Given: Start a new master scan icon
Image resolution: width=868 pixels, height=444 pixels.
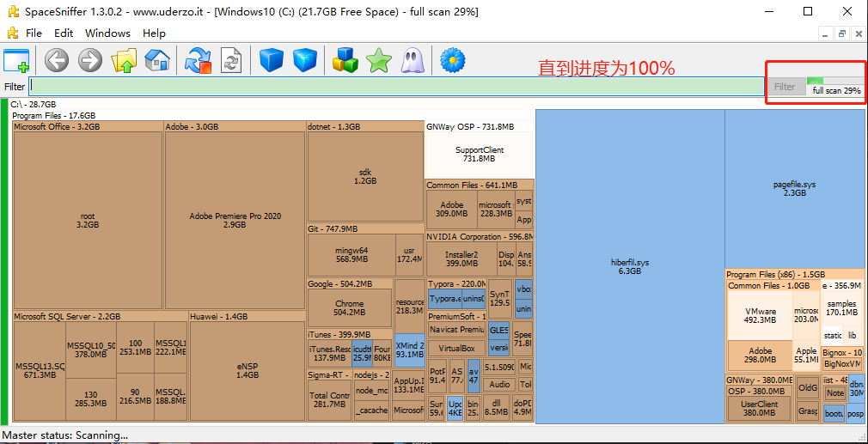Looking at the screenshot, I should 199,60.
